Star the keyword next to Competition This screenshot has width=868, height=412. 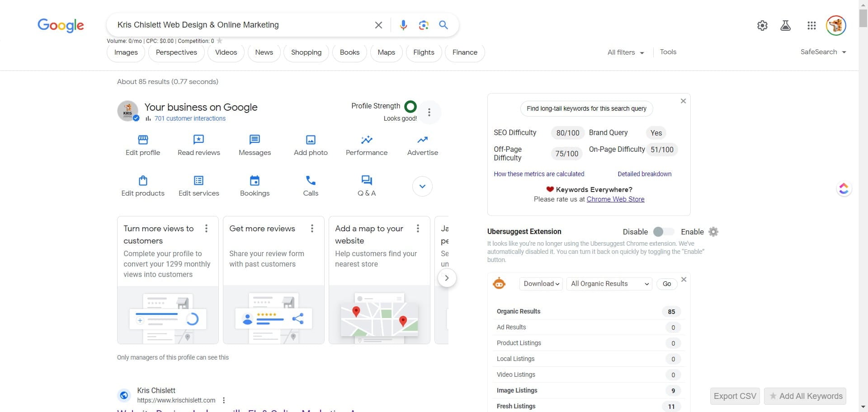[x=220, y=41]
